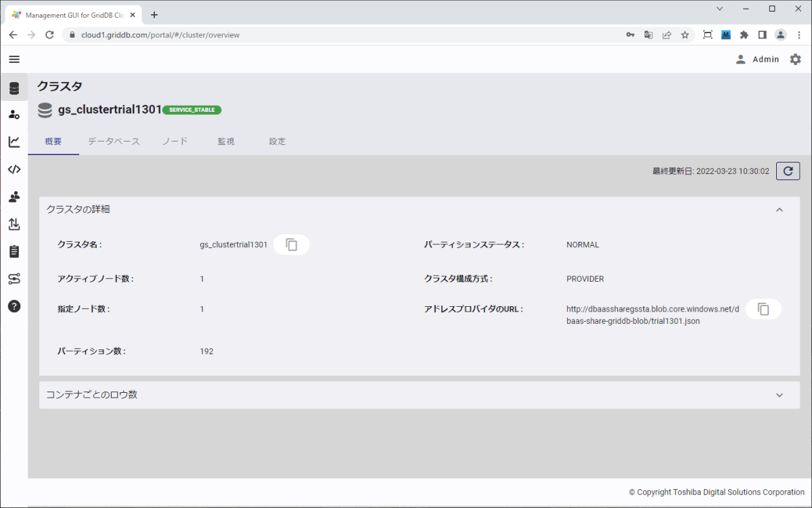This screenshot has width=812, height=508.
Task: Switch to the ノード tab
Action: pyautogui.click(x=175, y=142)
